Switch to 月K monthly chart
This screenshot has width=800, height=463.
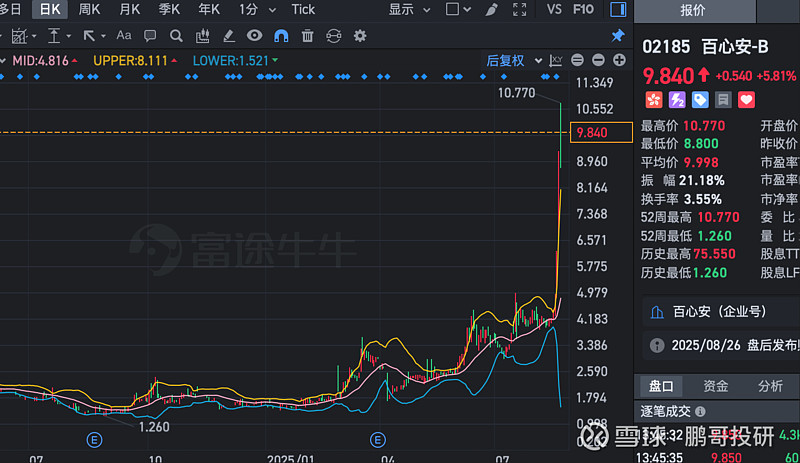[x=129, y=9]
